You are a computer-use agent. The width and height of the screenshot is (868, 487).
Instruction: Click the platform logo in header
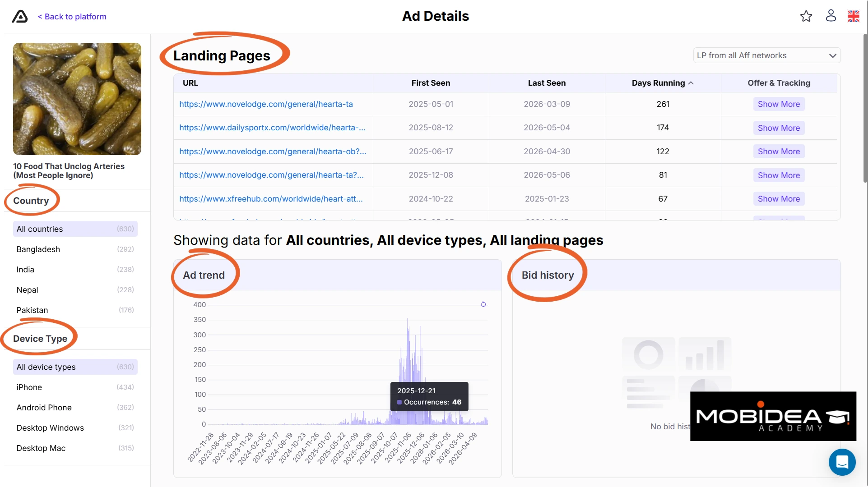tap(19, 17)
